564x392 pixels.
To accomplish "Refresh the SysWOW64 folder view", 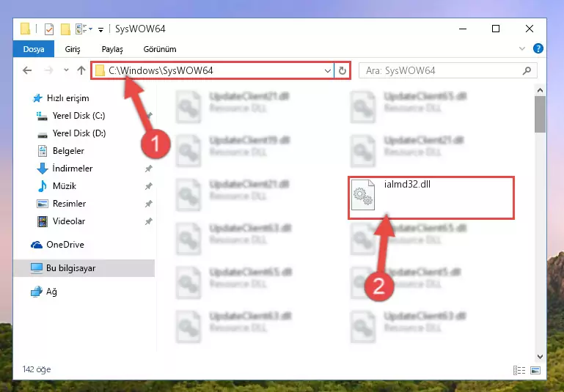I will pyautogui.click(x=342, y=71).
